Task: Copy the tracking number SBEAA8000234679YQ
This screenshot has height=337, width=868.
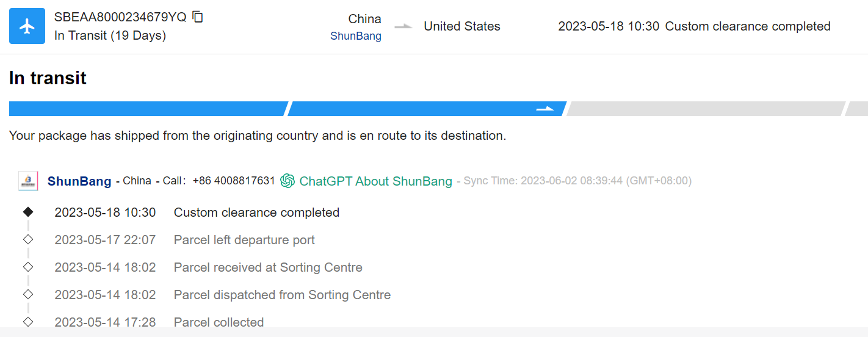Action: click(197, 16)
